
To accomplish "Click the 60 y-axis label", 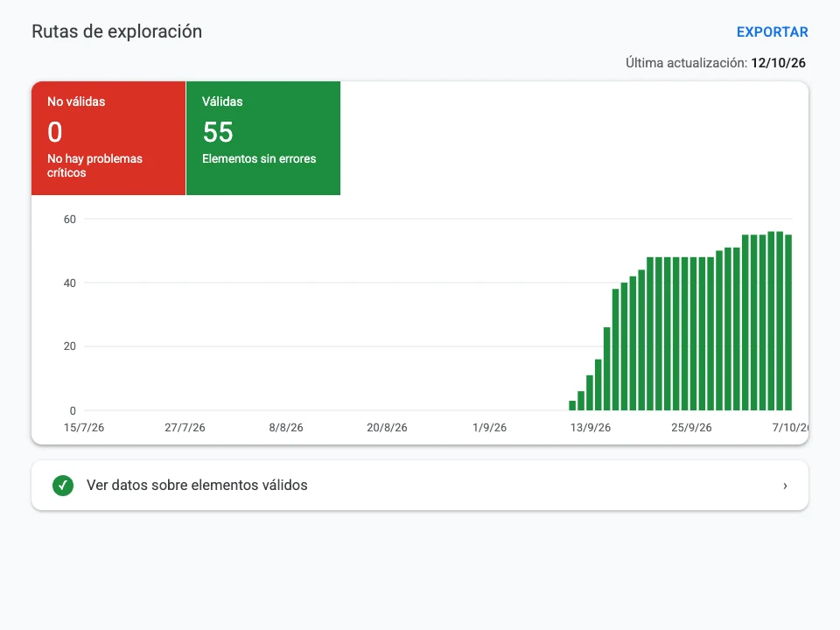I will (70, 219).
